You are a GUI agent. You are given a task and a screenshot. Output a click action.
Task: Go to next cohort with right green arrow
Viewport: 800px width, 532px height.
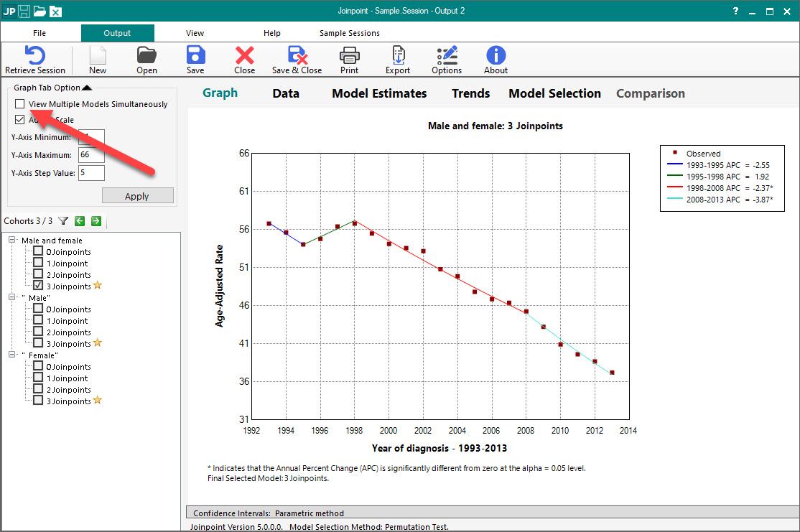(96, 221)
